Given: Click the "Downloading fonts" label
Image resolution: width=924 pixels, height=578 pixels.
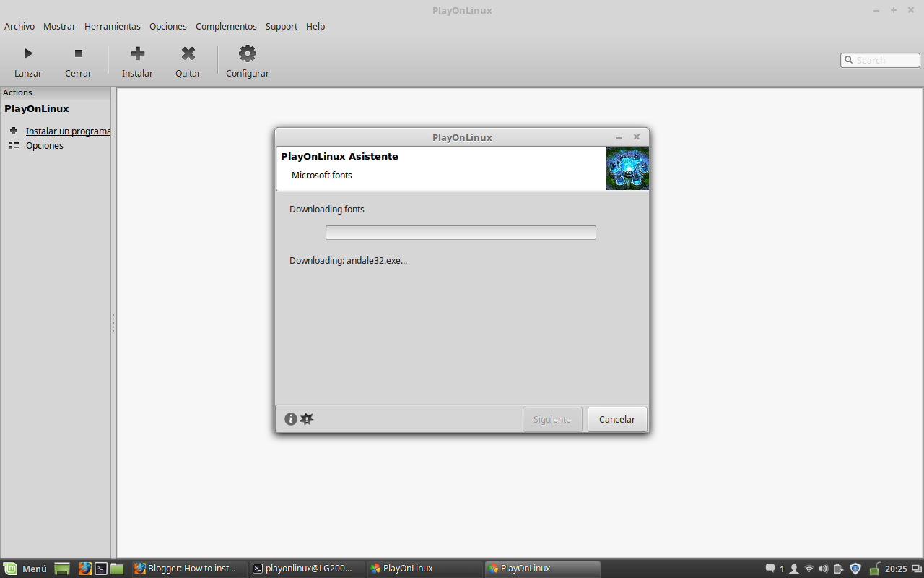Looking at the screenshot, I should coord(327,209).
